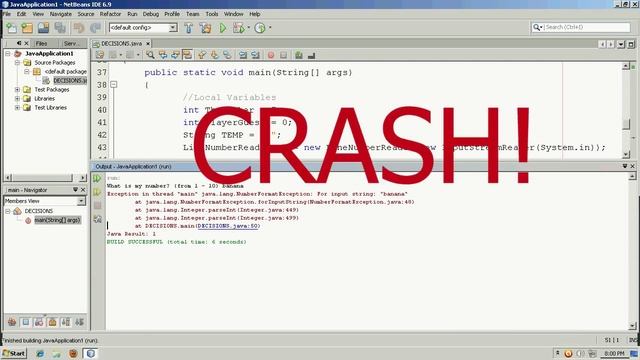Click the Save All toolbar icon
Viewport: 640px width, 360px height.
pos(60,28)
